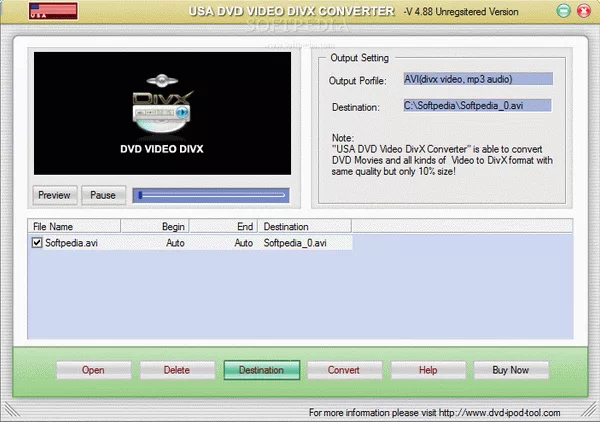
Task: Click the green minimize button
Action: coord(563,11)
